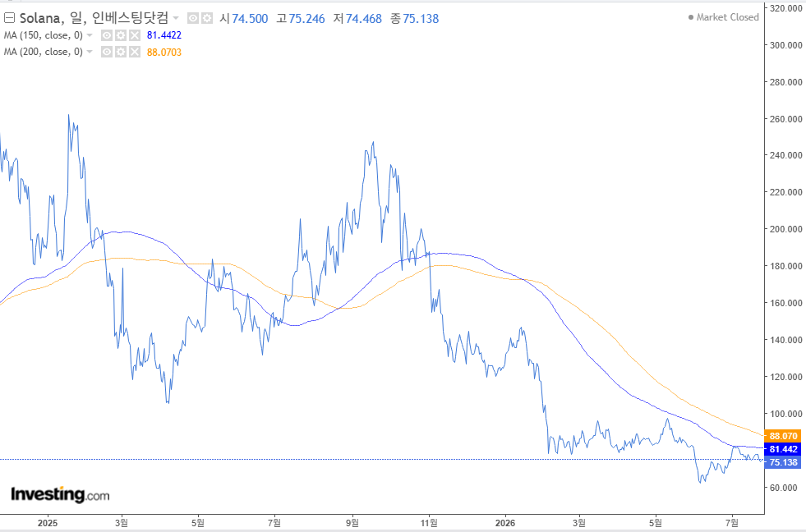Click the 9월 label on time axis
806x532 pixels.
(x=352, y=523)
